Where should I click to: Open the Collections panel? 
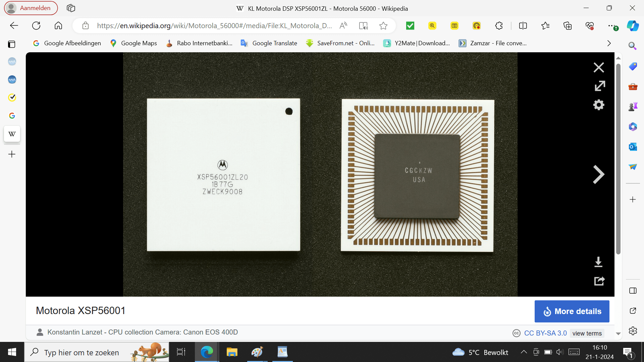568,26
